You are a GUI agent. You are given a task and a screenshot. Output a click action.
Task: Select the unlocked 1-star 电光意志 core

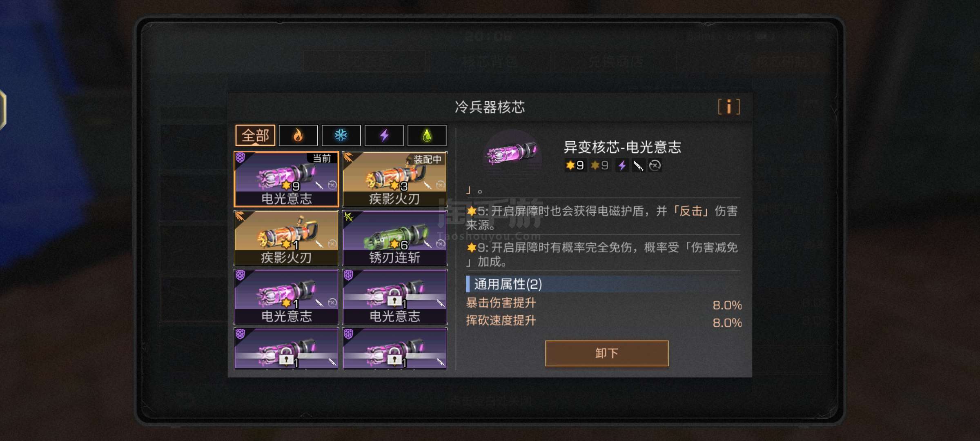tap(287, 297)
